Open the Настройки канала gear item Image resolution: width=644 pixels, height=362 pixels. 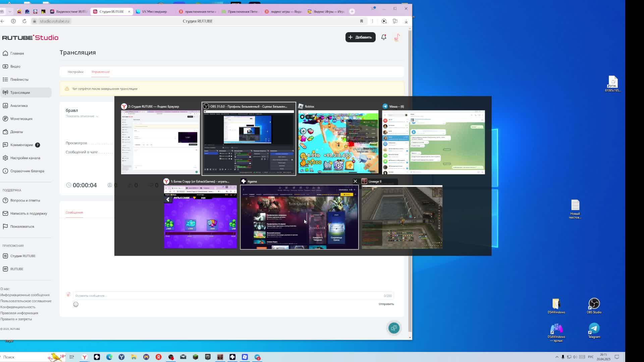coord(25,158)
